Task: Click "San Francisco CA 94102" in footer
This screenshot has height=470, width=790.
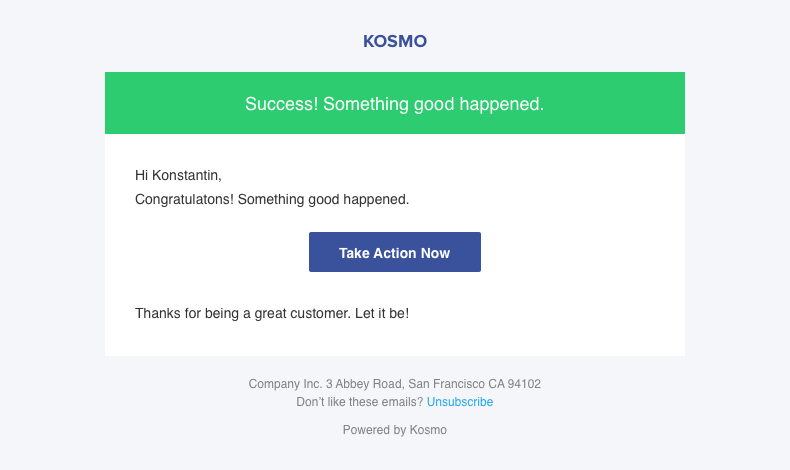Action: pos(474,384)
